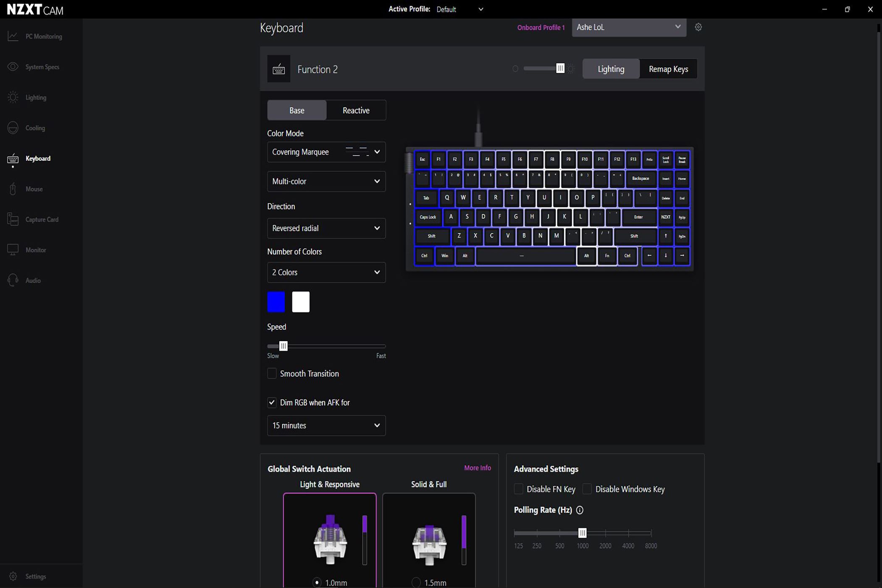Viewport: 882px width, 588px height.
Task: Click the white color swatch
Action: (301, 302)
